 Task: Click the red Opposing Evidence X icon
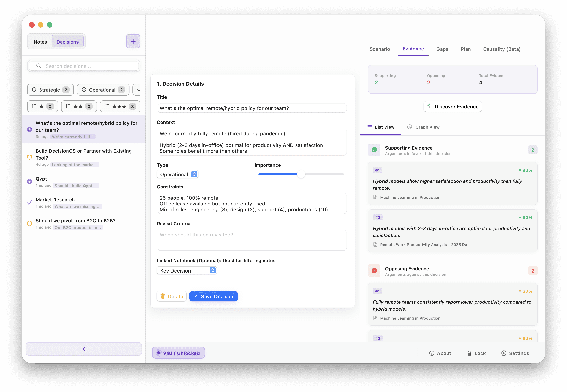(x=374, y=271)
